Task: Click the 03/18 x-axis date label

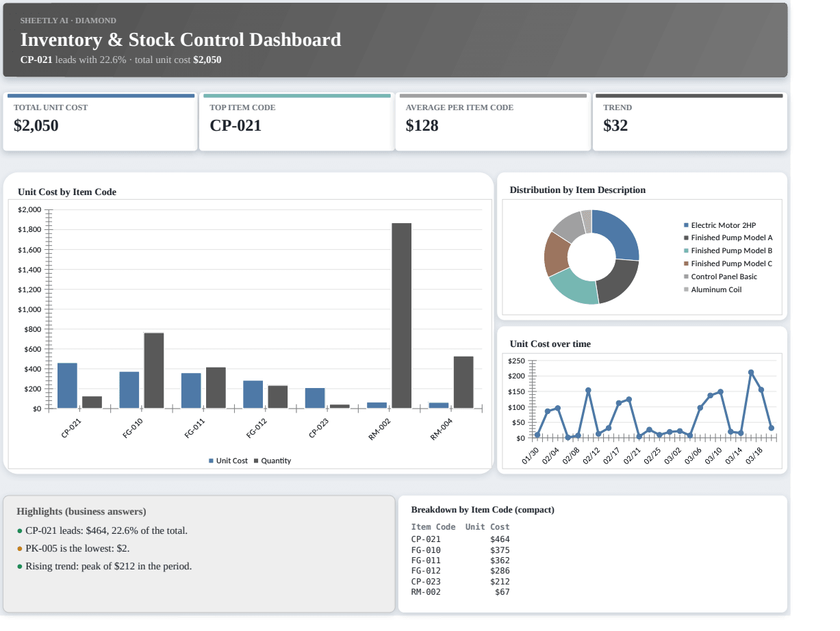Action: (x=755, y=456)
